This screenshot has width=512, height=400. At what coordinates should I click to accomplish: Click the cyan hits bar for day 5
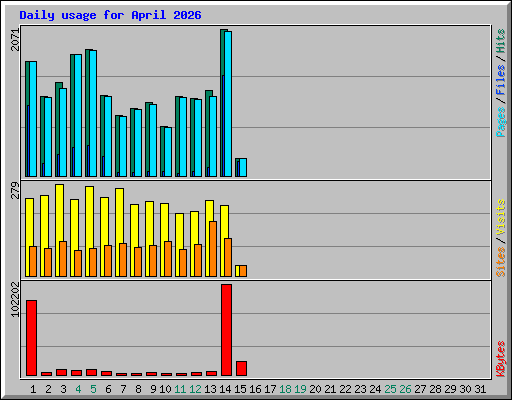pos(93,113)
